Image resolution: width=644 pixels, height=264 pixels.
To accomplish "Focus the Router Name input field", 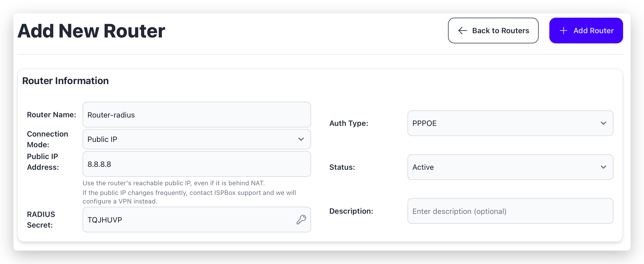I will 197,115.
